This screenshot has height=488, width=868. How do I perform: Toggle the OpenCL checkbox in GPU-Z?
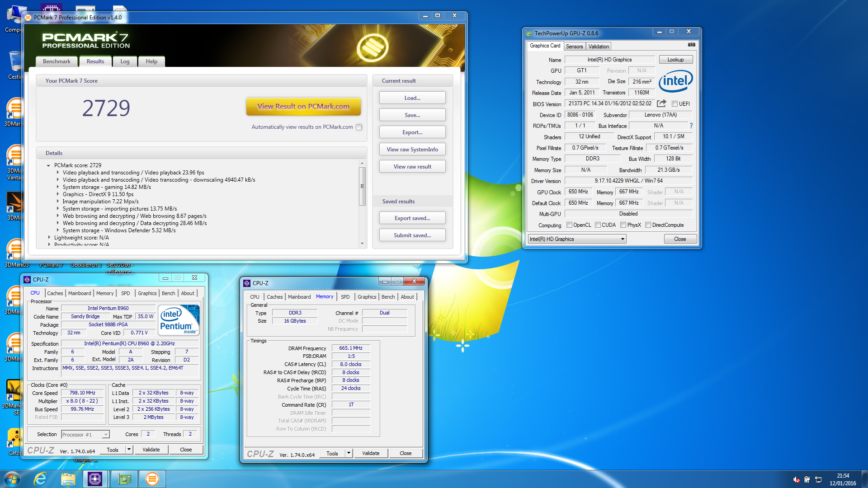[x=569, y=225]
